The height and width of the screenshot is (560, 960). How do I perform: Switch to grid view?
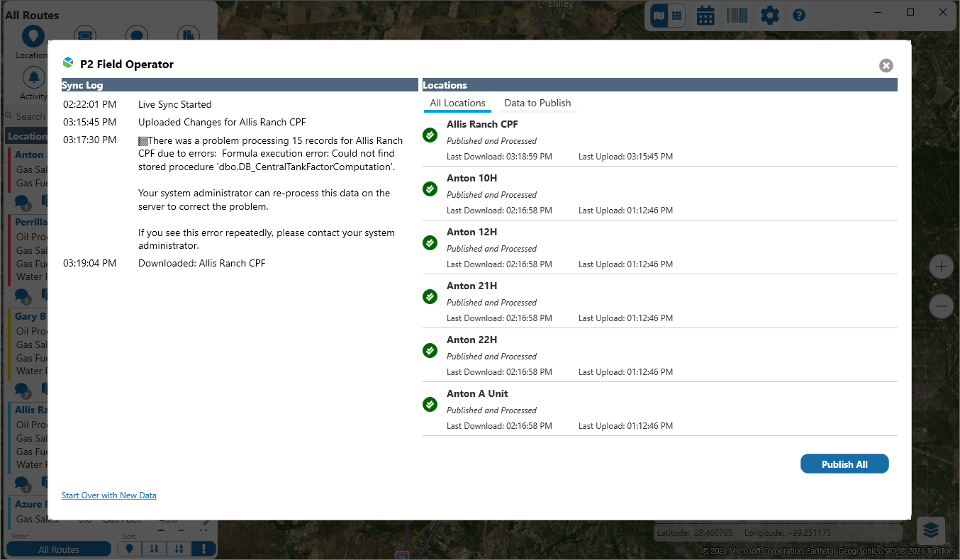[x=676, y=15]
